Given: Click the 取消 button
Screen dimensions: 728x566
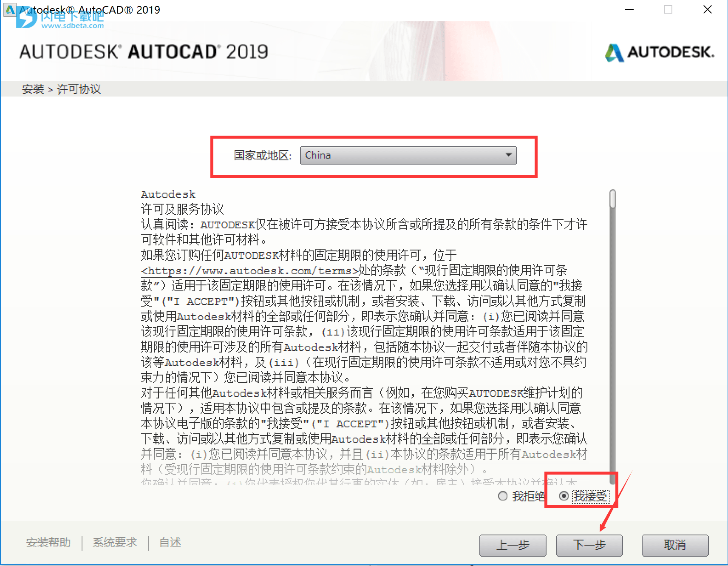Looking at the screenshot, I should pos(675,545).
